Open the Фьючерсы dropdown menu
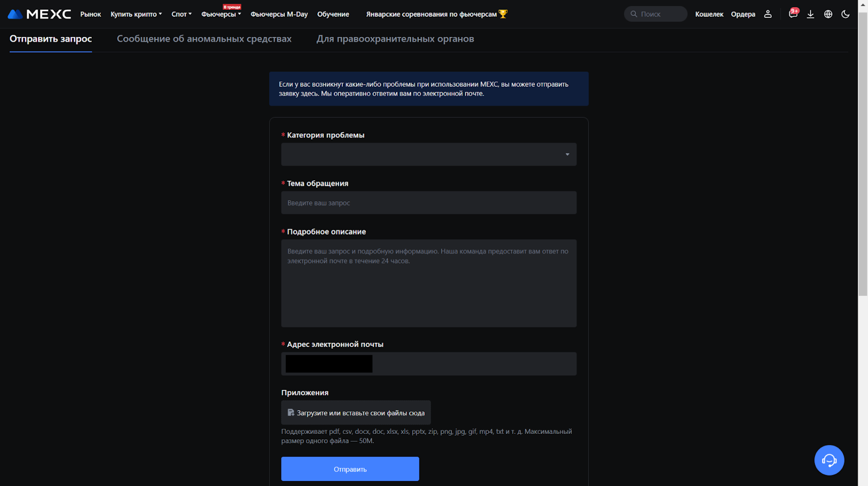The height and width of the screenshot is (486, 868). pos(221,14)
